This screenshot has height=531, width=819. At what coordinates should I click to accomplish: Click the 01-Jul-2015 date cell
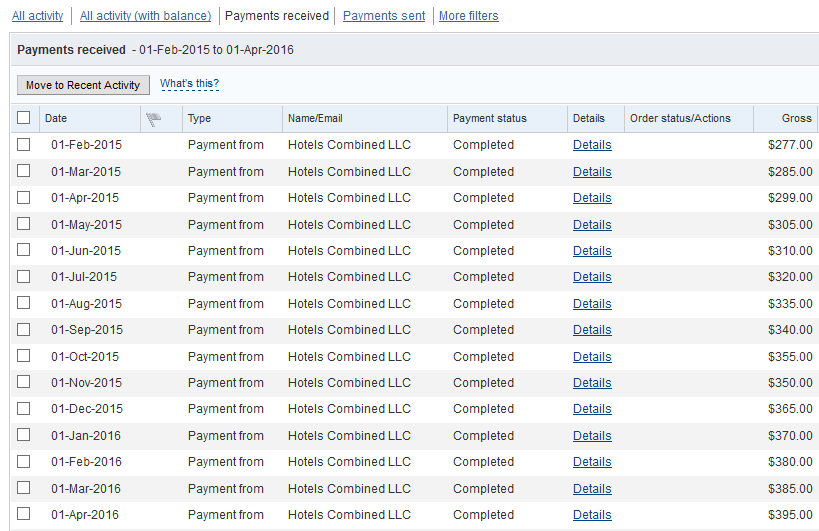(84, 277)
